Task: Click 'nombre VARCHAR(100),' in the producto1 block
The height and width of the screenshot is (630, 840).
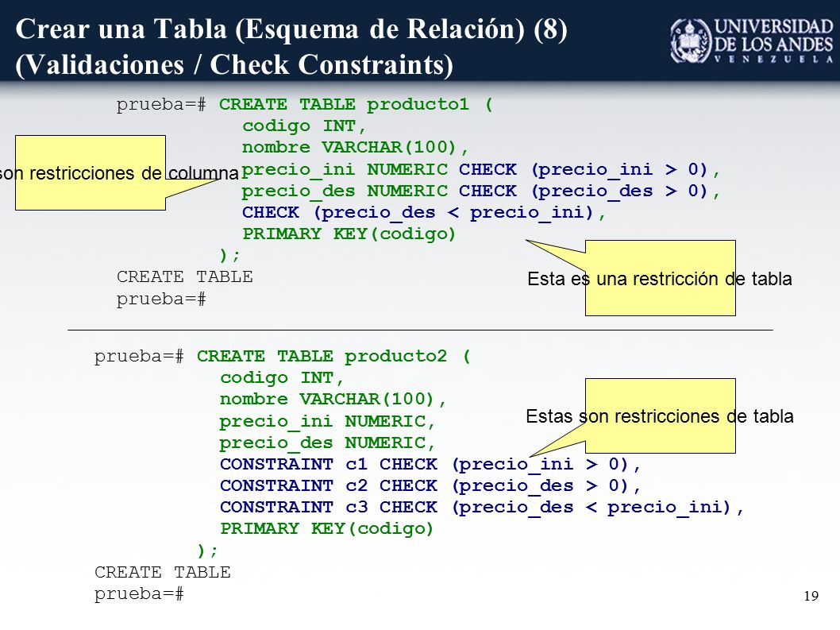Action: tap(355, 147)
